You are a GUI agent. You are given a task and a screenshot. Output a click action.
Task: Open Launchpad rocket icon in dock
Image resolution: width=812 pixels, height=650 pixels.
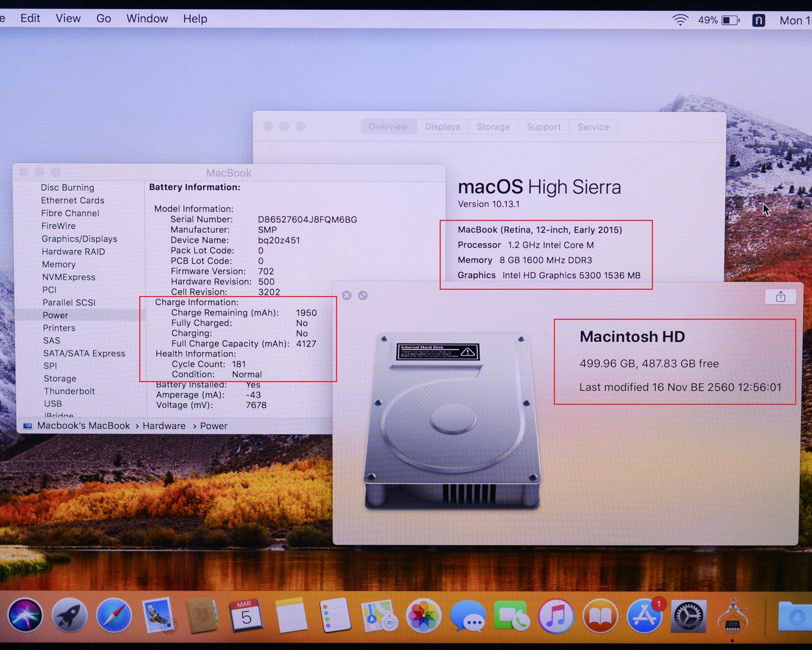pyautogui.click(x=69, y=616)
